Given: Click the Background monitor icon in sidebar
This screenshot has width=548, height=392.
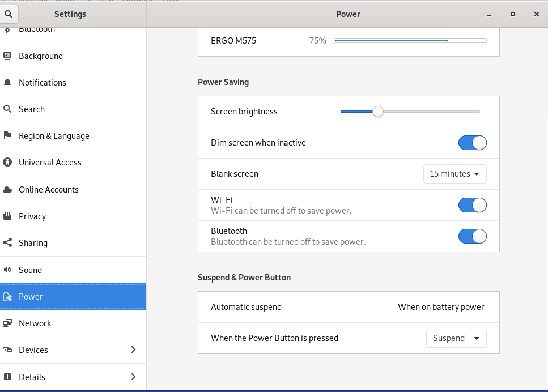Looking at the screenshot, I should pyautogui.click(x=7, y=56).
